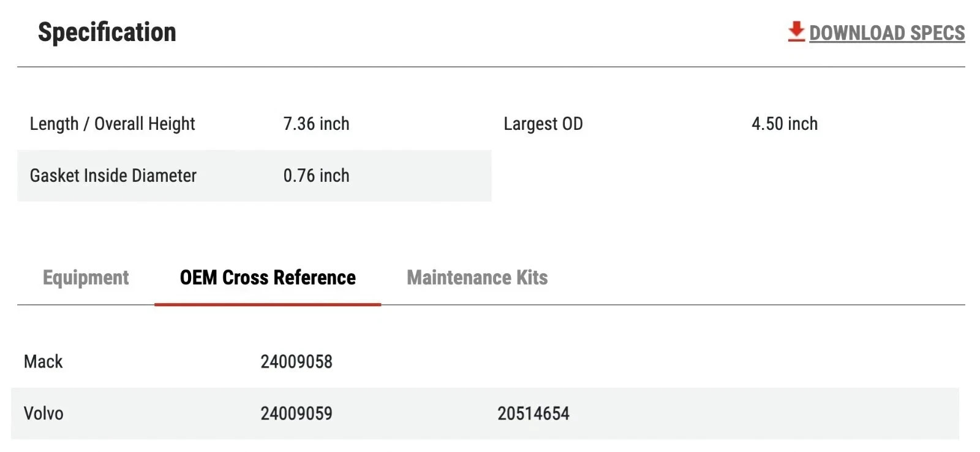Select the 7.36 inch value
This screenshot has width=980, height=452.
click(316, 124)
